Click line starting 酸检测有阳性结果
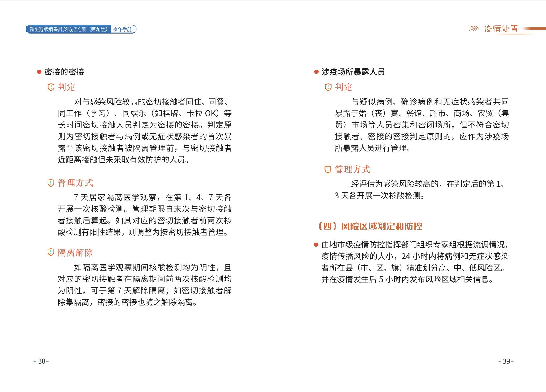This screenshot has width=546, height=392. coord(143,232)
